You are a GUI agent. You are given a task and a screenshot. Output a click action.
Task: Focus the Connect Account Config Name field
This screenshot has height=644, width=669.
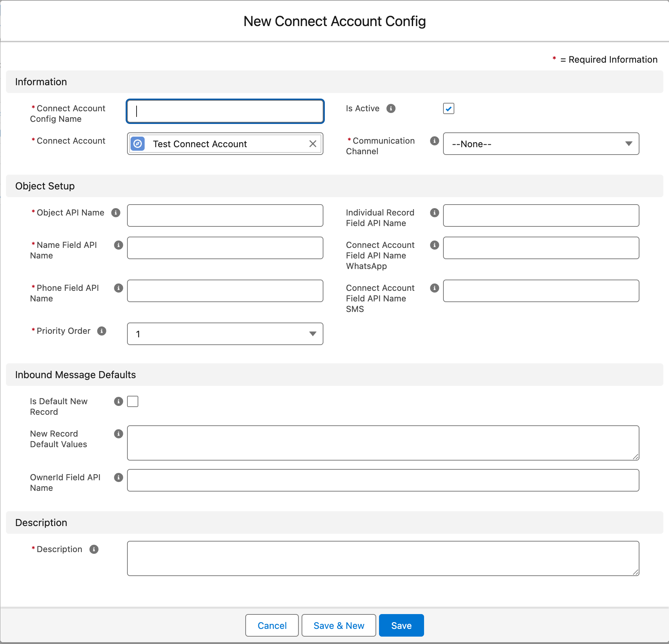(225, 111)
